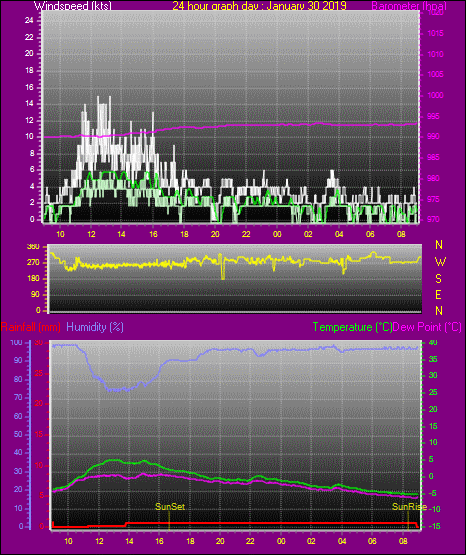Click the W compass direction letter

(440, 262)
